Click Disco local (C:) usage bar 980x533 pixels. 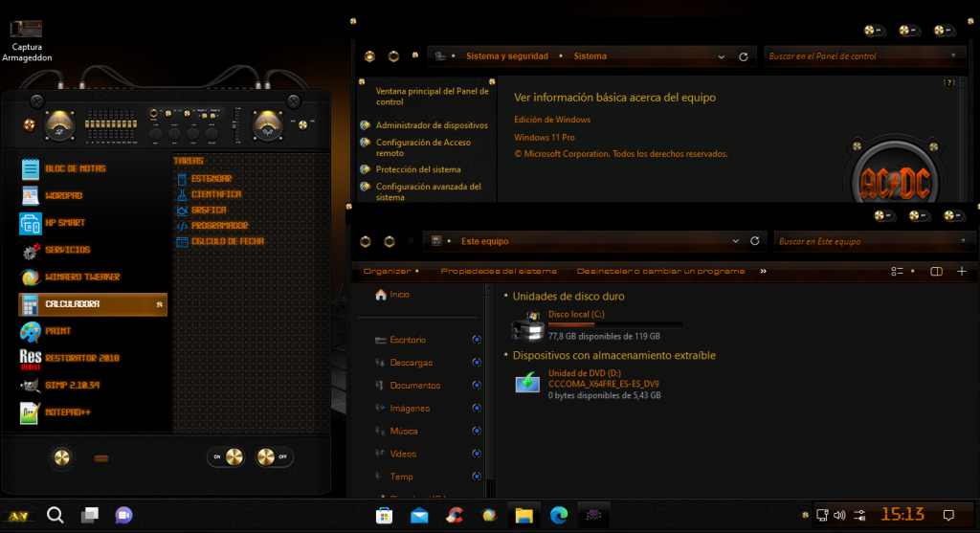click(615, 325)
